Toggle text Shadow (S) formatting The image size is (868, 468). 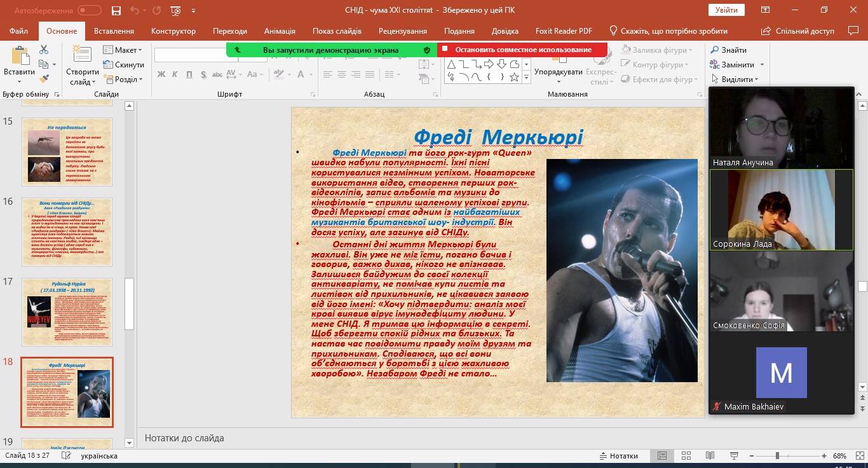[x=203, y=74]
